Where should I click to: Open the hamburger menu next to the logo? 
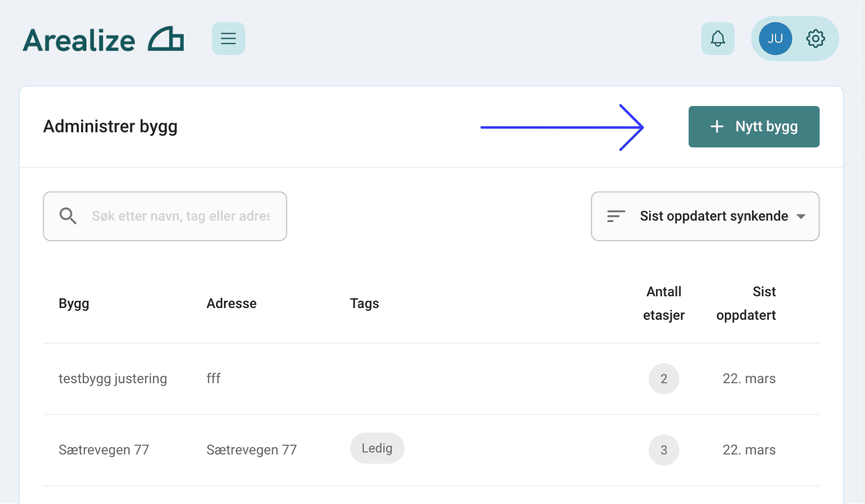click(x=229, y=38)
